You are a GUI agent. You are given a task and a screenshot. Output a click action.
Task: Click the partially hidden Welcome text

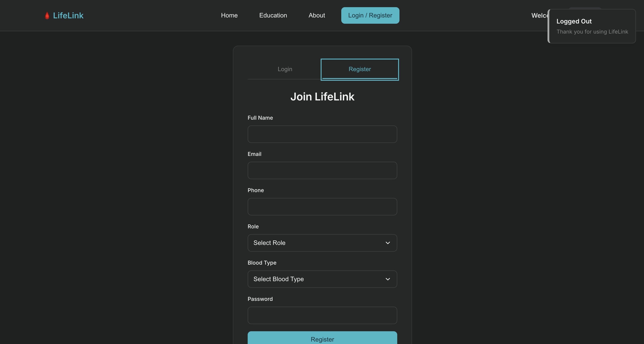tap(539, 15)
